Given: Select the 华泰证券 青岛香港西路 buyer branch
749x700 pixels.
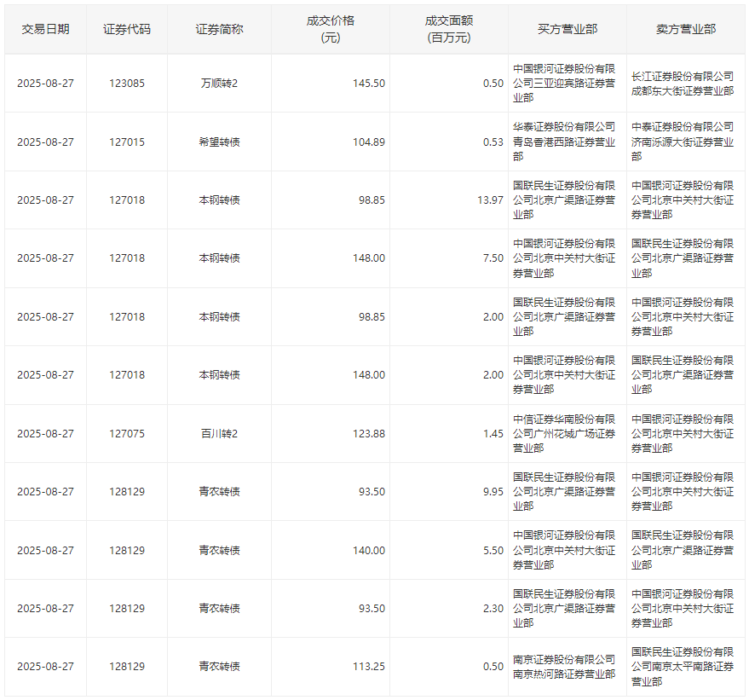Looking at the screenshot, I should click(x=564, y=142).
